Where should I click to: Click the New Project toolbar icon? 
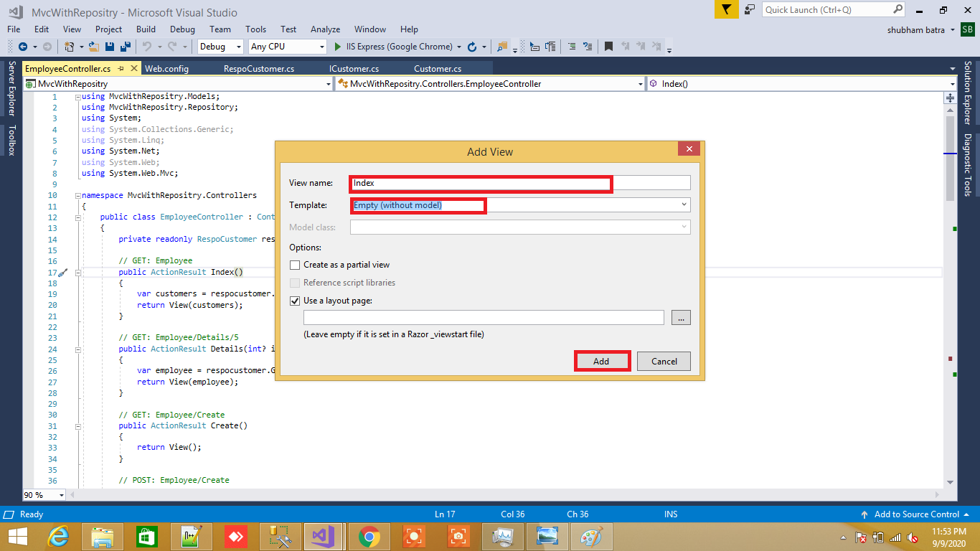click(x=70, y=47)
